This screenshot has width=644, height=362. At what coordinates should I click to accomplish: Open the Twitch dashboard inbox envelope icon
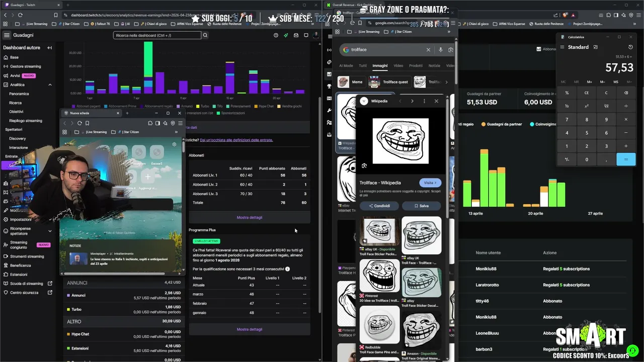(x=296, y=35)
